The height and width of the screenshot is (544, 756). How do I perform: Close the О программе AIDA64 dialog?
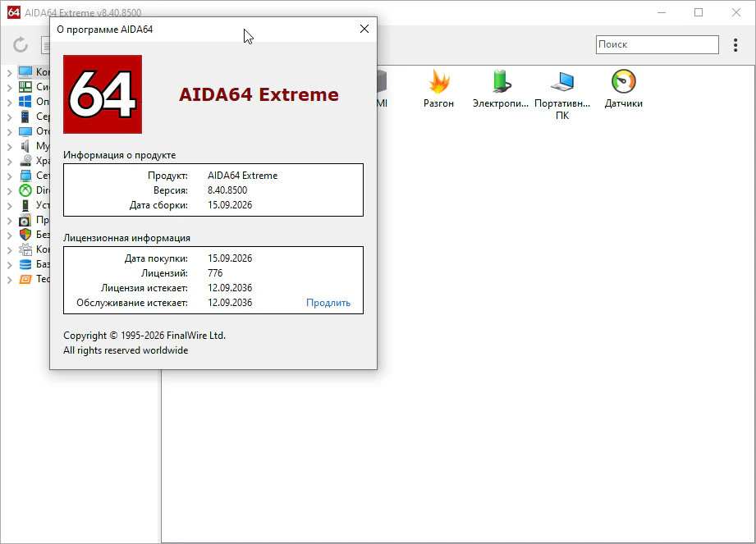(364, 29)
